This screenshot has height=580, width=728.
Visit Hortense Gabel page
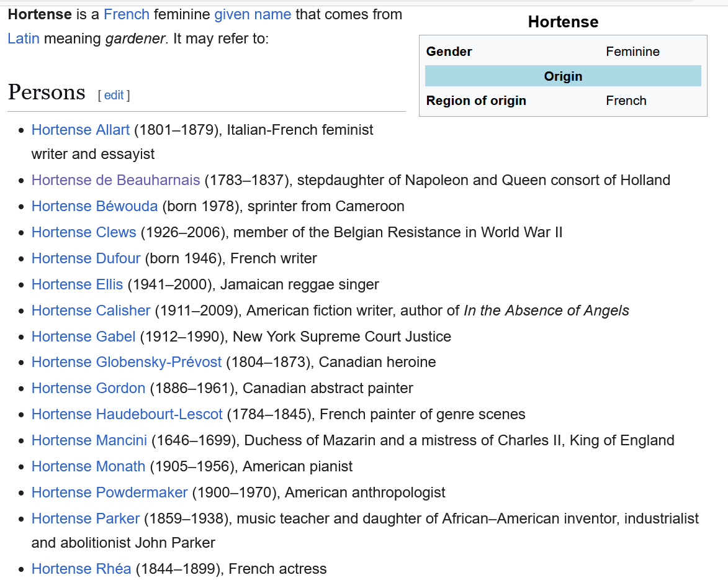pyautogui.click(x=84, y=336)
